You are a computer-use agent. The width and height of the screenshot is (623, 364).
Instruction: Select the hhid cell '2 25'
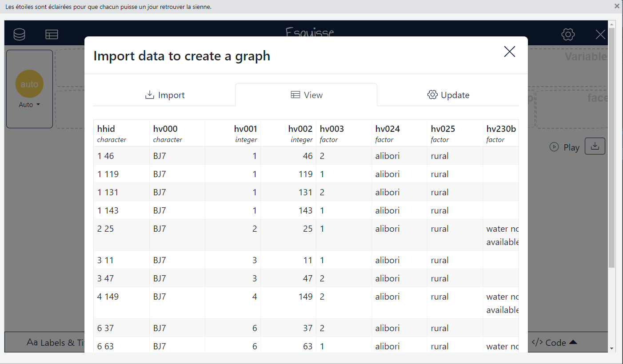click(121, 235)
